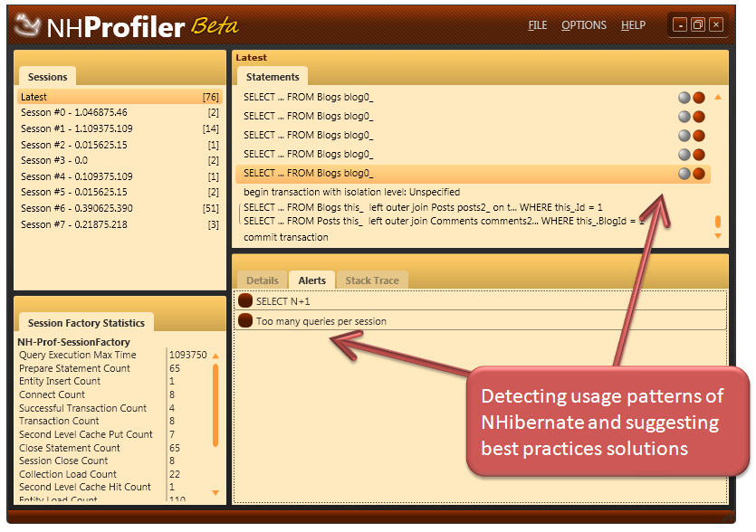Screen dimensions: 756x532
Task: Click the Collection Load Count statistic
Action: pos(68,474)
